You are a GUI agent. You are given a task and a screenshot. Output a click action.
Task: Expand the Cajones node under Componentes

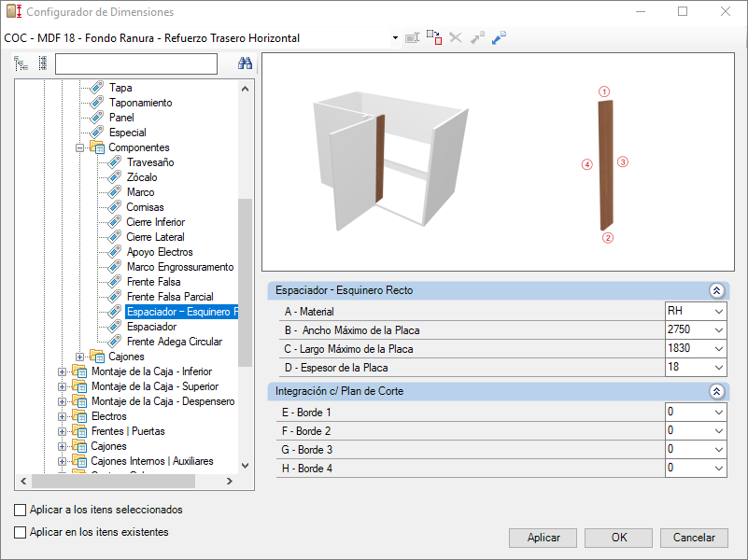coord(79,357)
